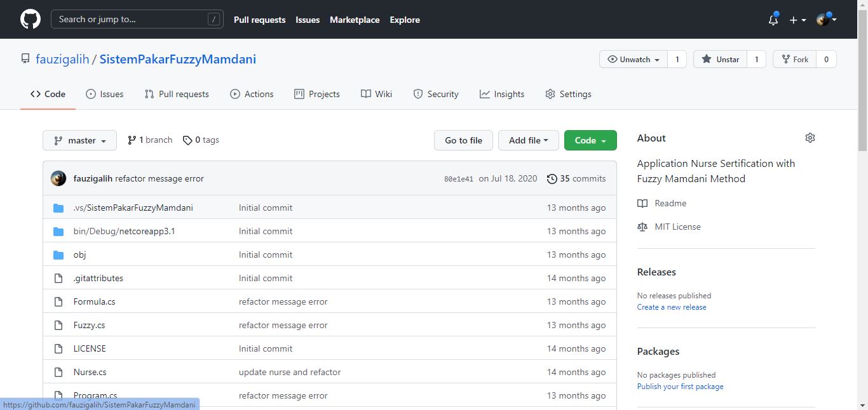This screenshot has width=868, height=410.
Task: Click the MIT License scale icon
Action: 642,227
